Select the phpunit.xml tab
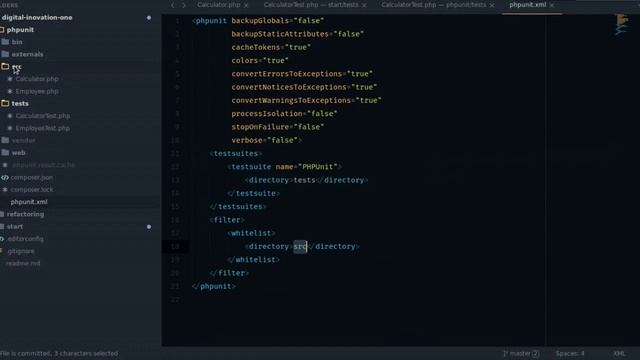Viewport: 640px width, 360px height. tap(527, 5)
